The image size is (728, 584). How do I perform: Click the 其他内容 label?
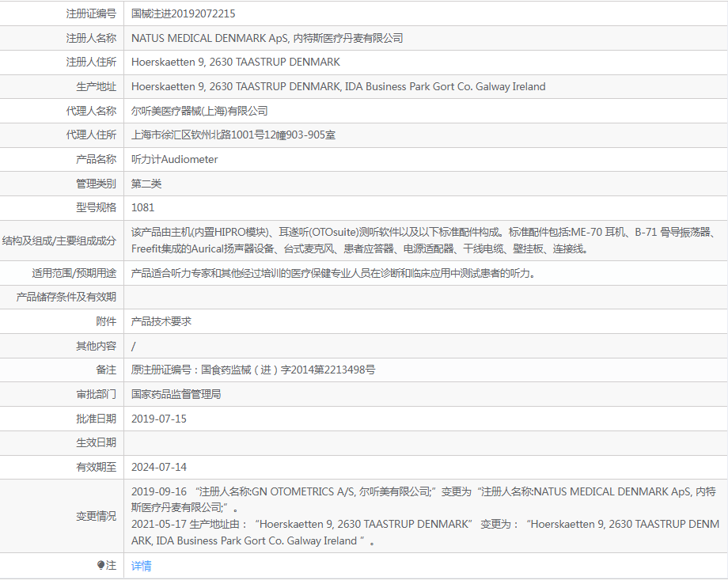pyautogui.click(x=96, y=346)
